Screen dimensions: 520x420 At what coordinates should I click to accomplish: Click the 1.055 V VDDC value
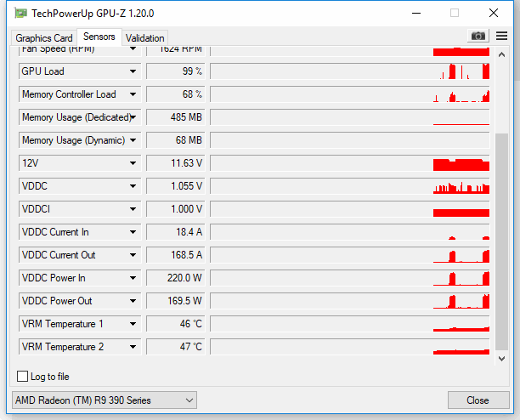coord(176,186)
